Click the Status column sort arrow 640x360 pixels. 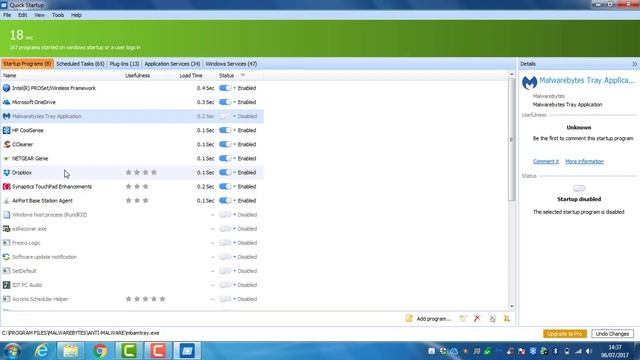pyautogui.click(x=243, y=76)
